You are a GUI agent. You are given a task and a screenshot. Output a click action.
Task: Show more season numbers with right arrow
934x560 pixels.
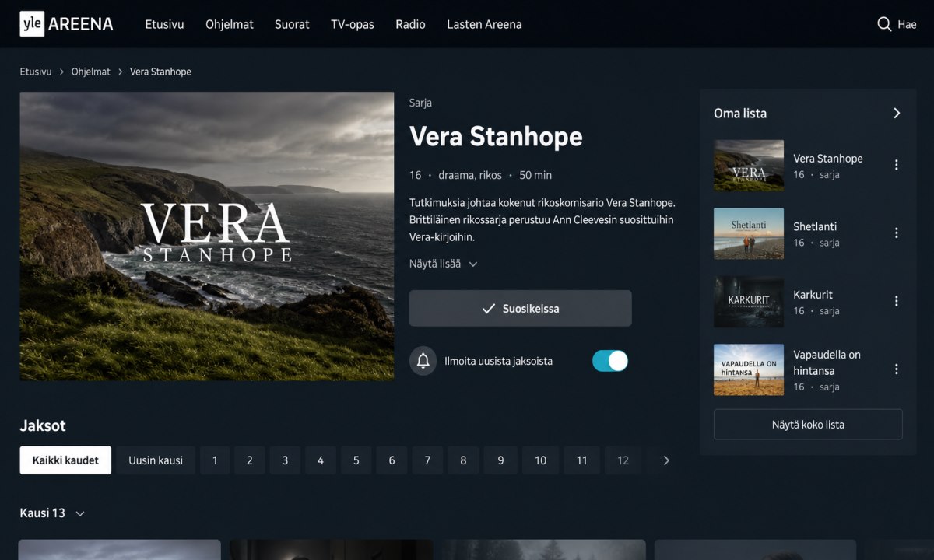(666, 460)
